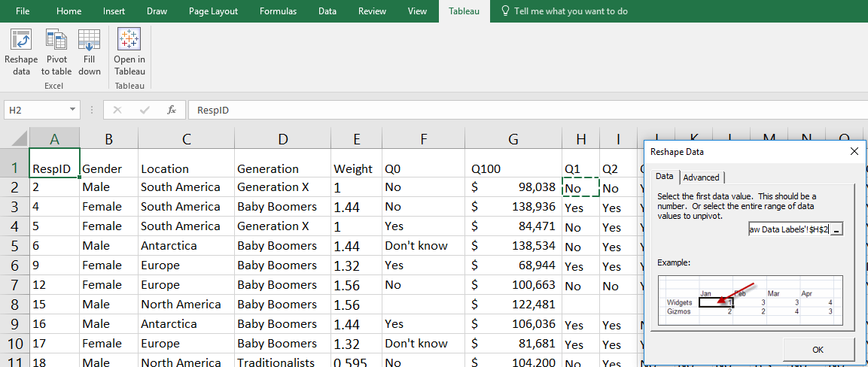The image size is (868, 367).
Task: Switch to the Advanced tab in dialog
Action: 701,177
